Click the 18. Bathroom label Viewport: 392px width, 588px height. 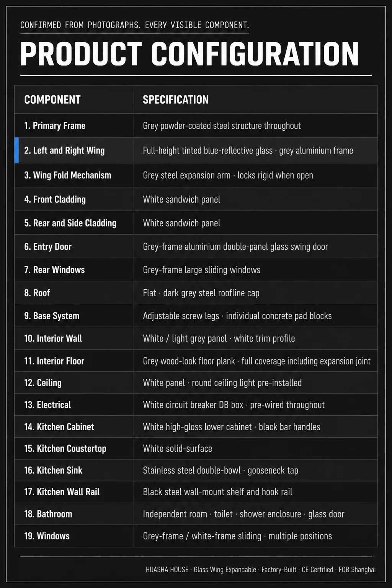tap(48, 514)
